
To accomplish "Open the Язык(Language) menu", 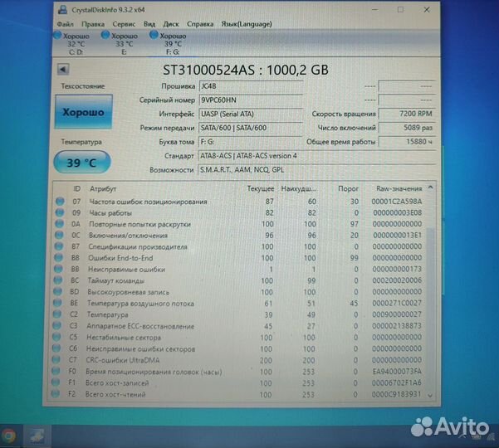I will click(x=247, y=24).
